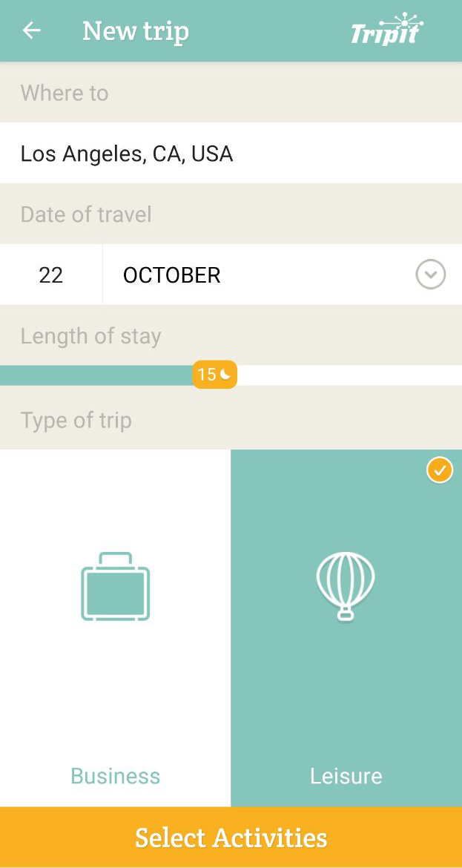Select the Leisure hot air balloon icon

(346, 586)
